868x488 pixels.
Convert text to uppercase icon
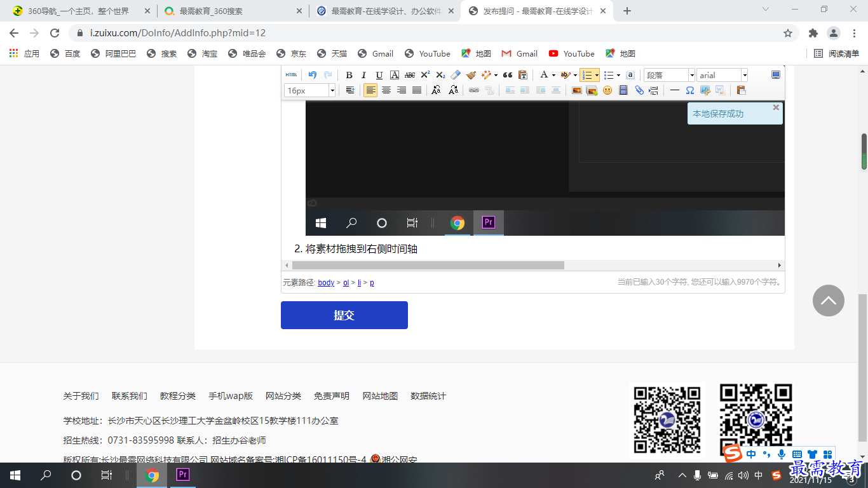point(436,90)
